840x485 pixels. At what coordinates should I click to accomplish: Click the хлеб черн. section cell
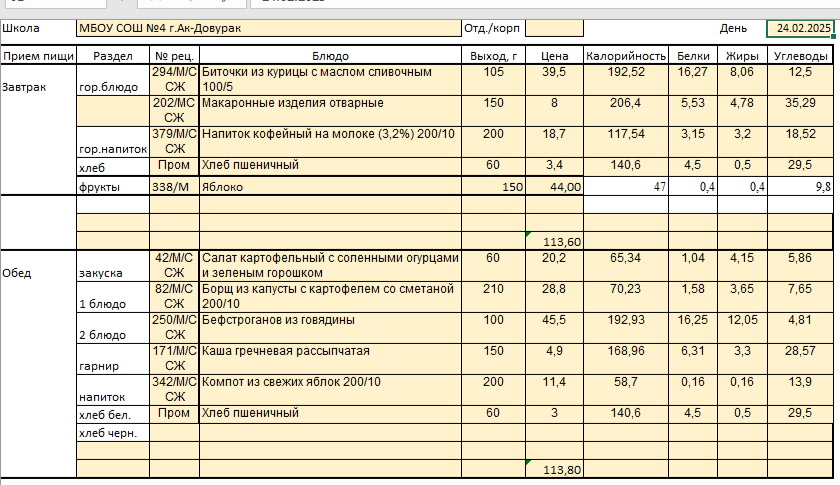(112, 433)
